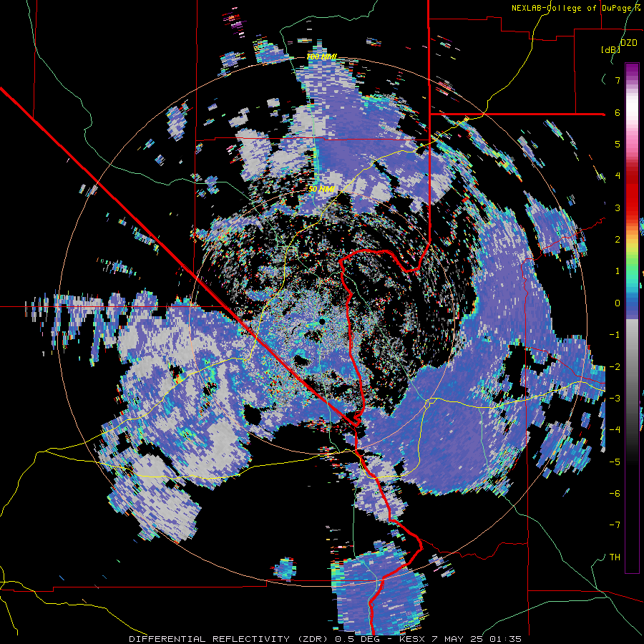This screenshot has width=644, height=644.
Task: Click the -5 scale label
Action: pyautogui.click(x=615, y=462)
